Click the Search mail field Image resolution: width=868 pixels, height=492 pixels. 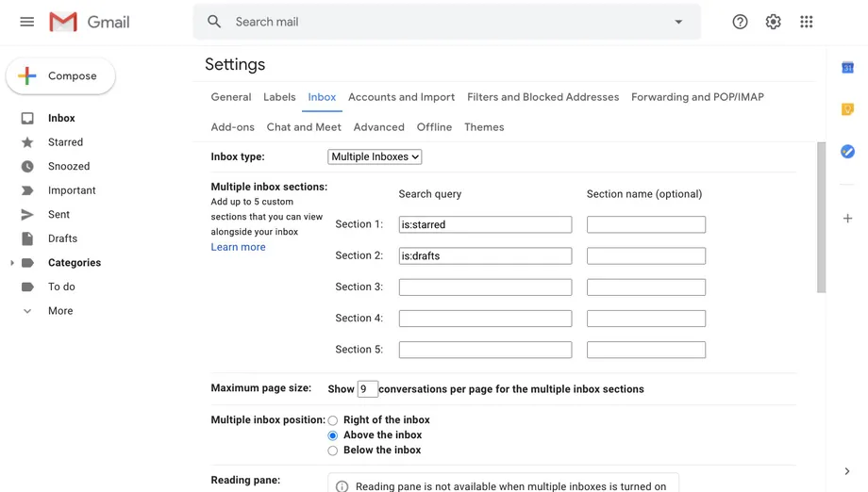[446, 22]
